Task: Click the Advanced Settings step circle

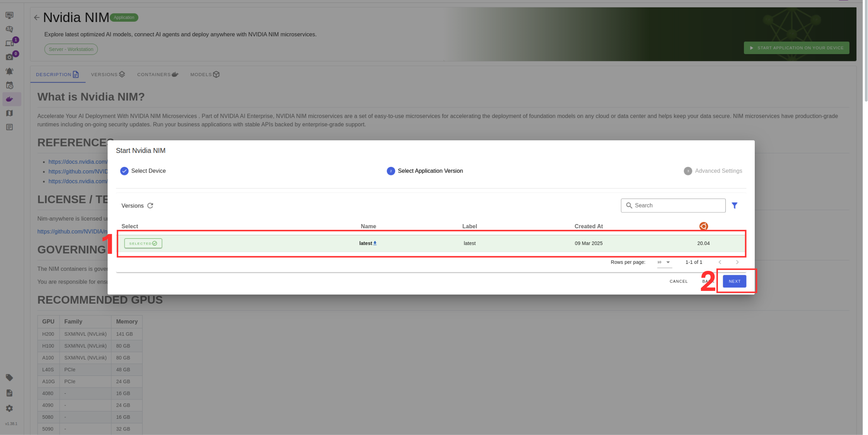Action: (688, 171)
